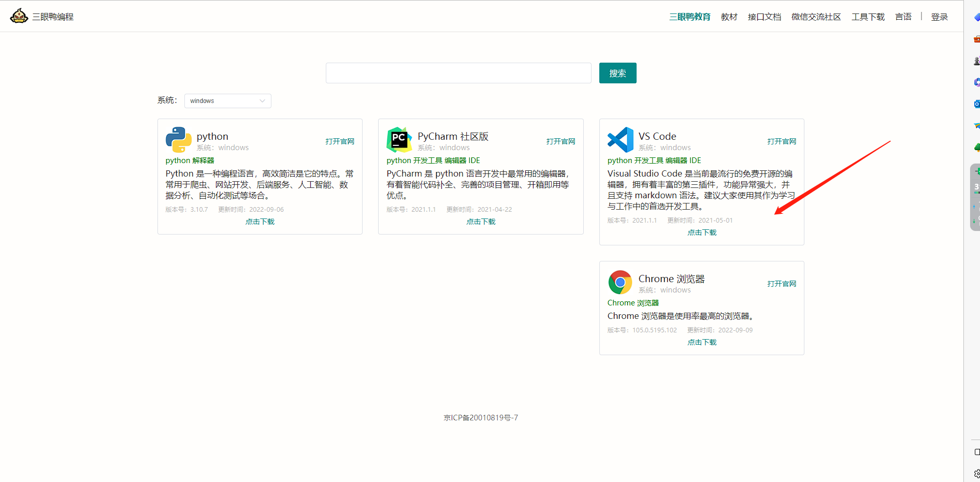This screenshot has width=980, height=482.
Task: Click the python 解释器 tag text
Action: coord(190,160)
